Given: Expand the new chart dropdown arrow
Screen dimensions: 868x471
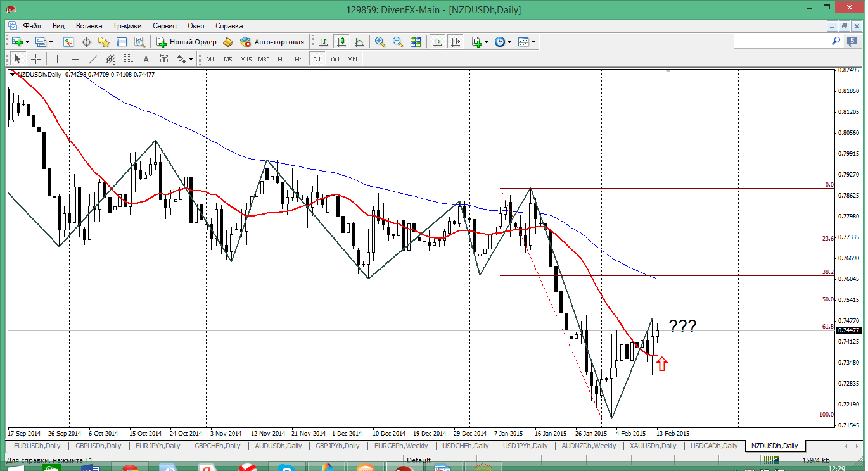Looking at the screenshot, I should pyautogui.click(x=27, y=42).
